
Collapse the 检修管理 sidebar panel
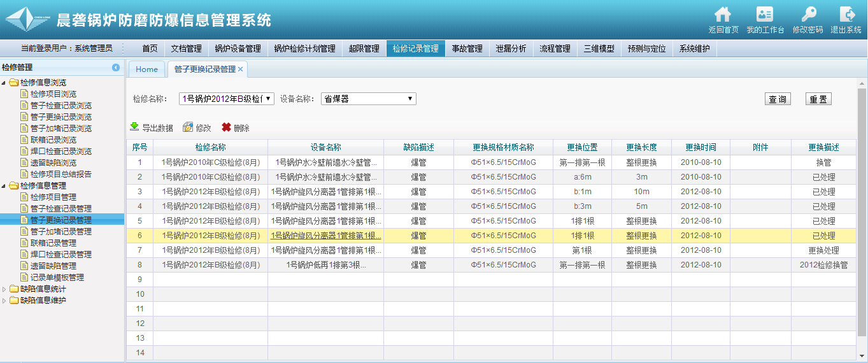tap(116, 68)
